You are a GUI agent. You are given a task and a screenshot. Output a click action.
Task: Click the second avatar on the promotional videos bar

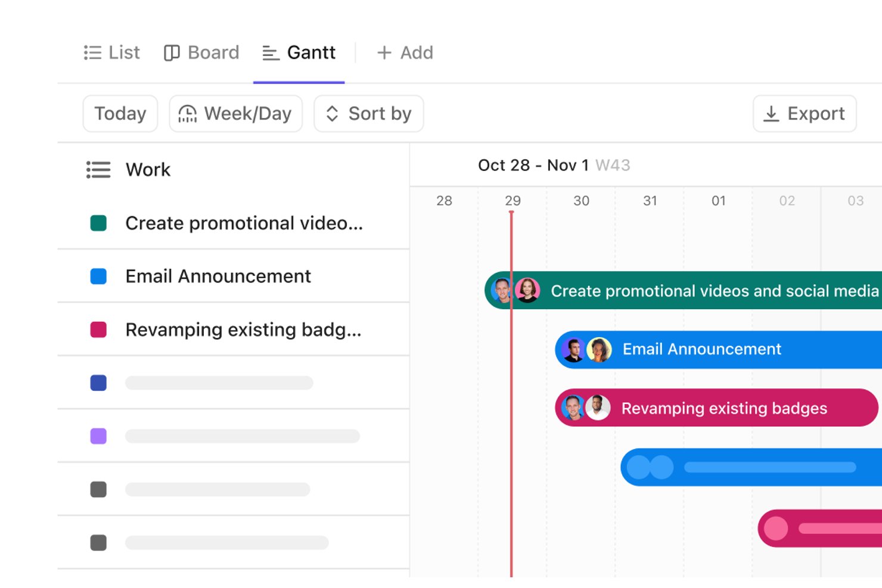527,290
